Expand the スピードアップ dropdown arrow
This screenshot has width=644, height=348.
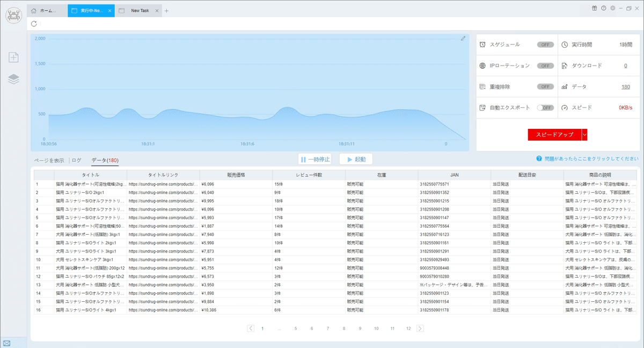[x=584, y=135]
